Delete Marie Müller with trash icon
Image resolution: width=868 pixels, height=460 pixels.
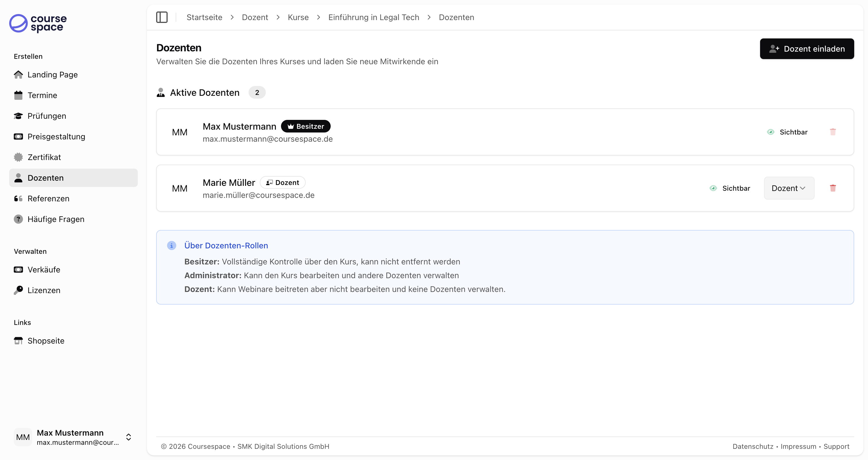pyautogui.click(x=833, y=188)
